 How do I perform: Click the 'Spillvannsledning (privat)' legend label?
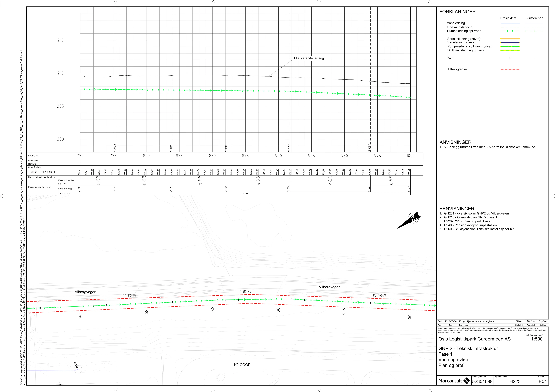[466, 50]
